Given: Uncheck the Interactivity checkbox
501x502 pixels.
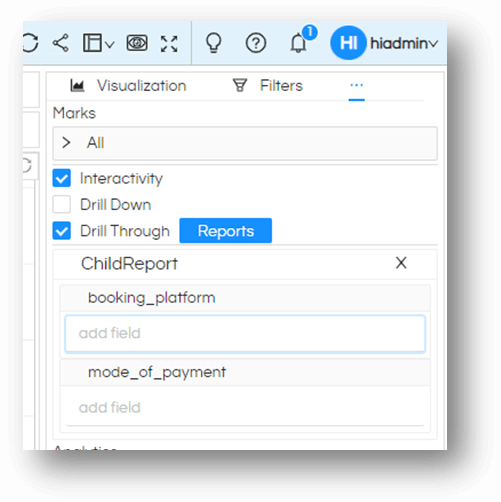Looking at the screenshot, I should (x=62, y=178).
